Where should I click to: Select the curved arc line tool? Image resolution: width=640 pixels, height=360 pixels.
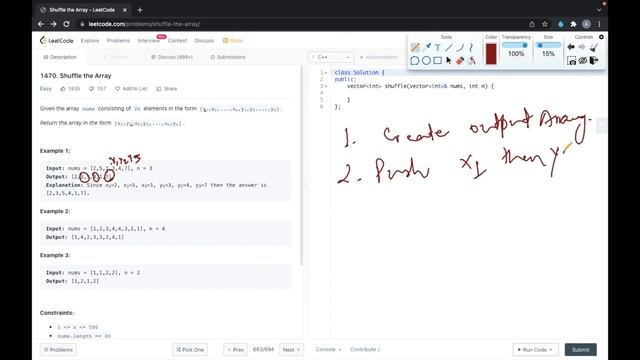click(x=460, y=48)
